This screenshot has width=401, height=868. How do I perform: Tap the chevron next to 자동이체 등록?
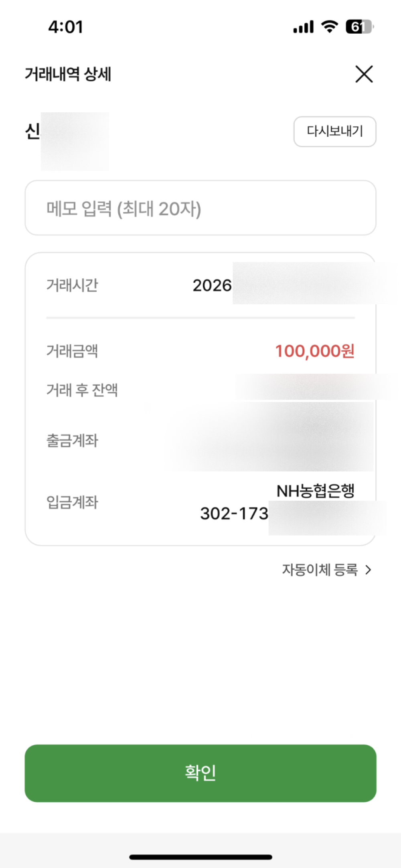click(368, 570)
